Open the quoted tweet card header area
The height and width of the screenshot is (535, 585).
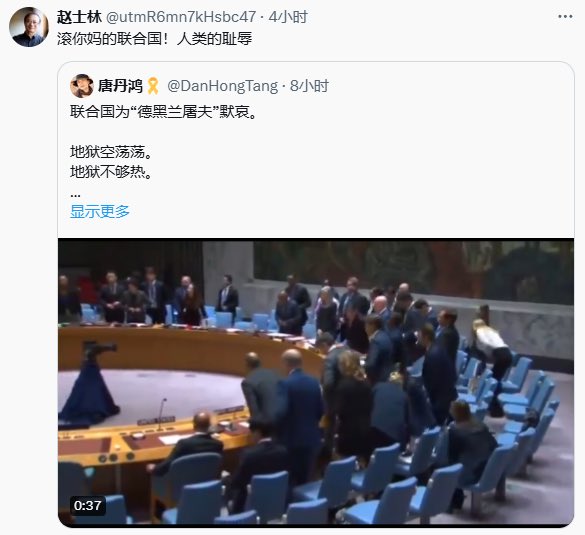tap(316, 86)
